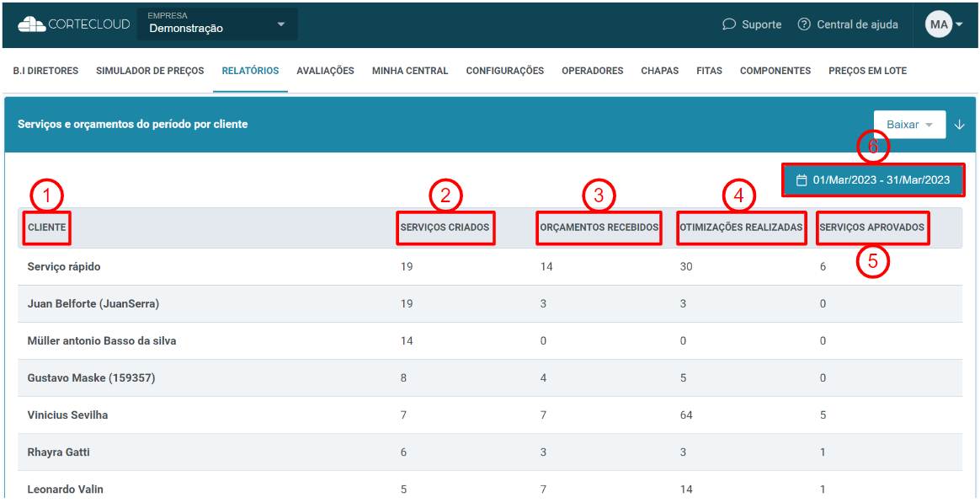Click the CorteCloud logo icon
This screenshot has width=980, height=503.
32,24
